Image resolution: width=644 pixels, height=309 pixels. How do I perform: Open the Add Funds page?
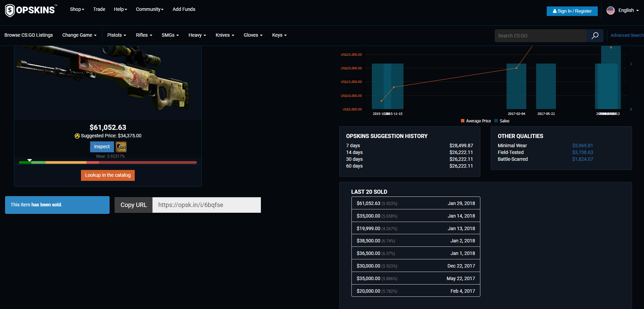[184, 9]
